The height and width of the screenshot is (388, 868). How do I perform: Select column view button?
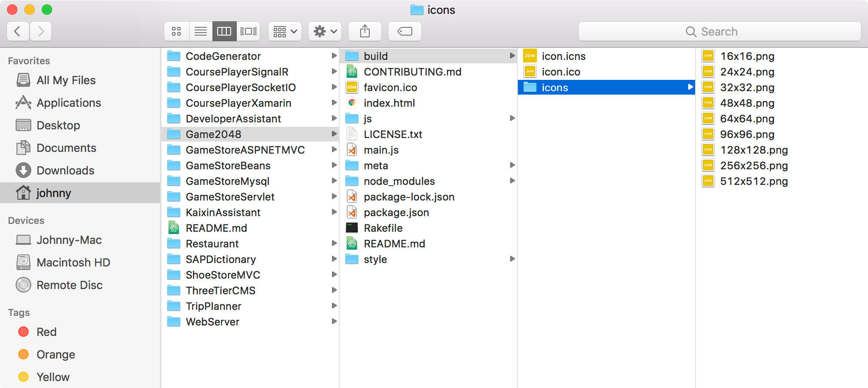(224, 31)
